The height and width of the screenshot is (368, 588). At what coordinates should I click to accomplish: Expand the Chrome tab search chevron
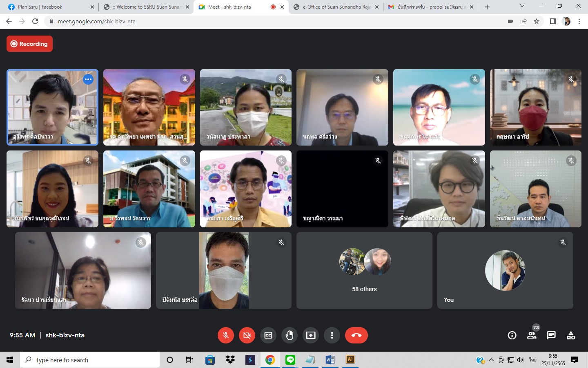pyautogui.click(x=522, y=6)
